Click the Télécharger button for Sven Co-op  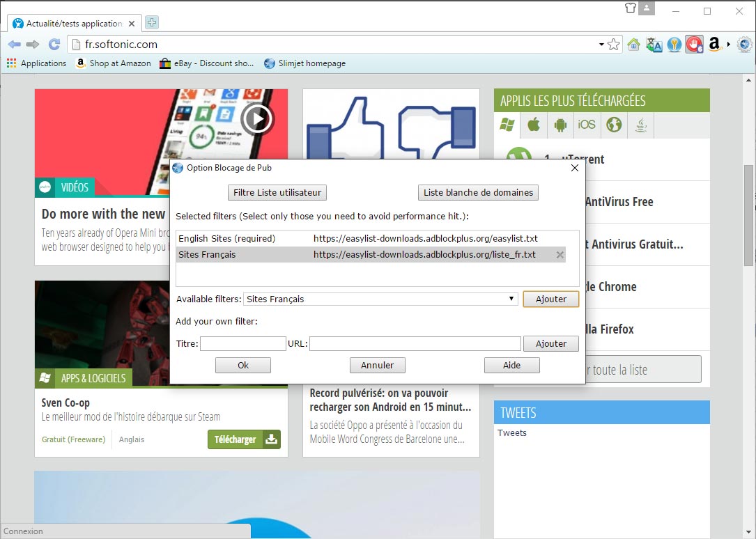[x=244, y=439]
